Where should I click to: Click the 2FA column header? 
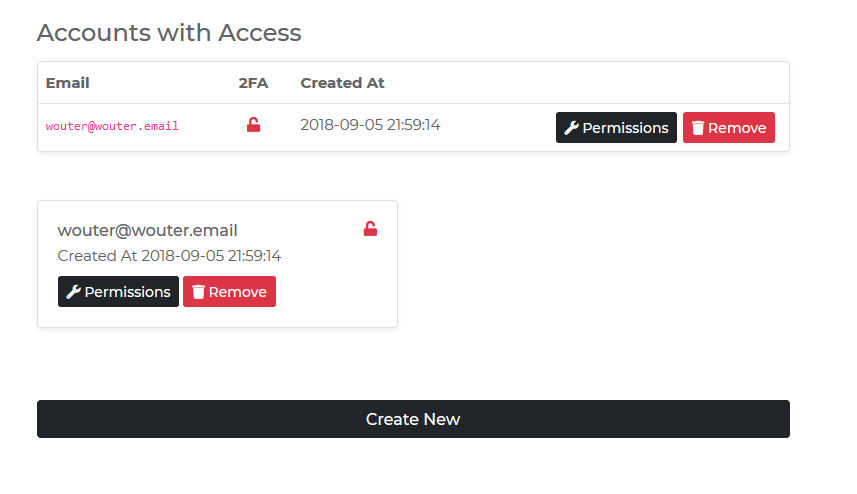[253, 83]
